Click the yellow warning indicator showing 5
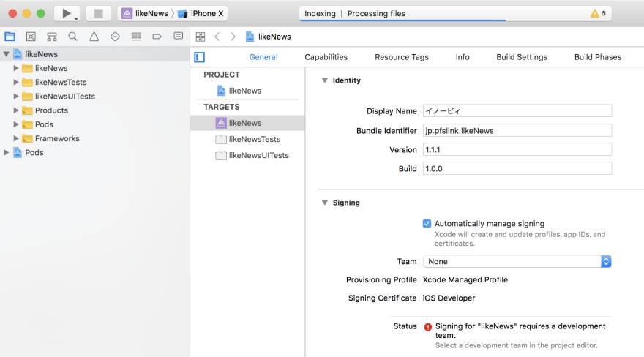 point(598,14)
